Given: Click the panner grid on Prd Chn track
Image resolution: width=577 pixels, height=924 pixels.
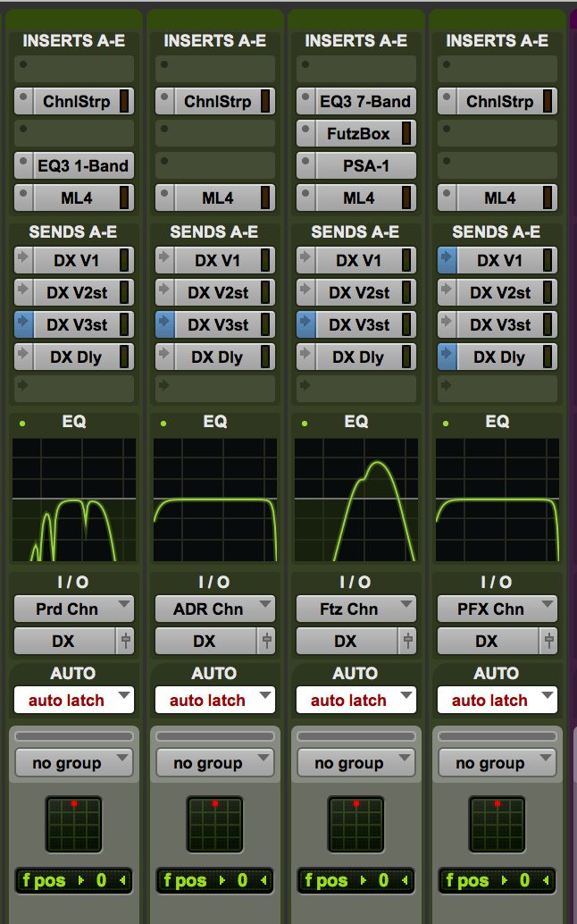Looking at the screenshot, I should coord(74,824).
